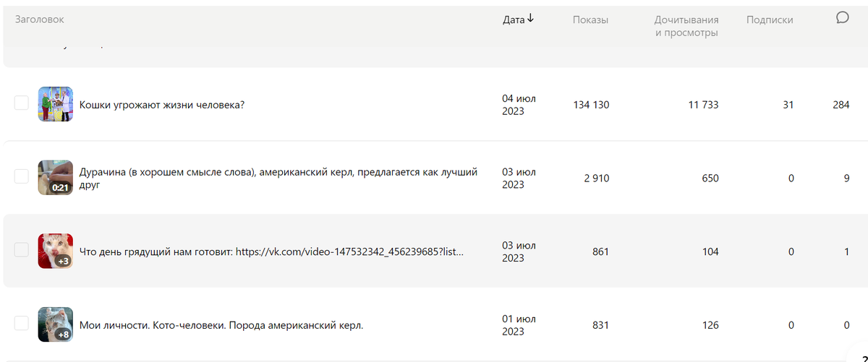Open the post Кошки угрожают жизни человека?
The width and height of the screenshot is (868, 362).
coord(162,105)
